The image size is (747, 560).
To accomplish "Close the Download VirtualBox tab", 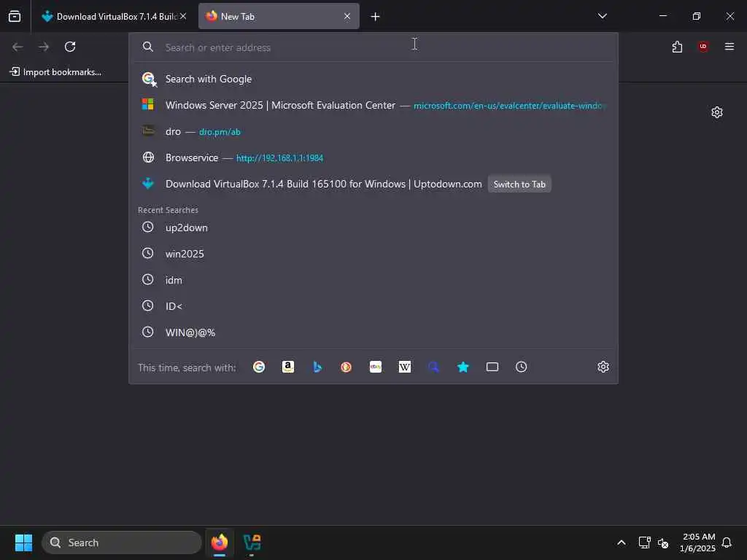I will pyautogui.click(x=183, y=16).
